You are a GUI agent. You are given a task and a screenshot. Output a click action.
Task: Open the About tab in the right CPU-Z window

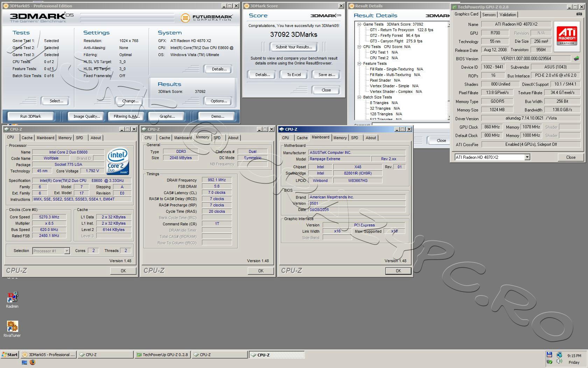371,138
